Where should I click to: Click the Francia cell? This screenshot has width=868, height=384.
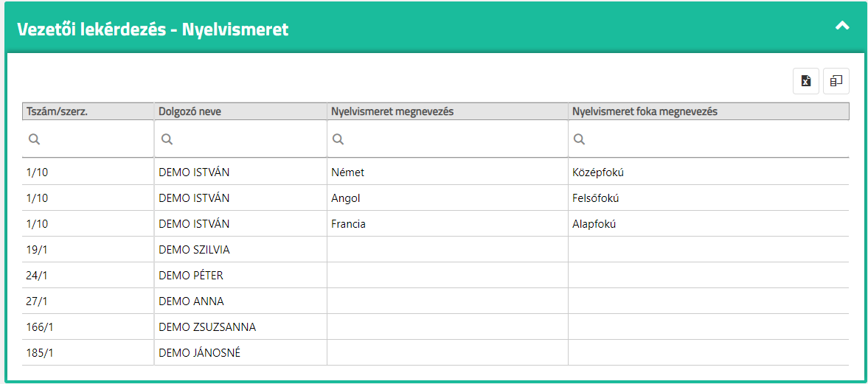coord(349,224)
